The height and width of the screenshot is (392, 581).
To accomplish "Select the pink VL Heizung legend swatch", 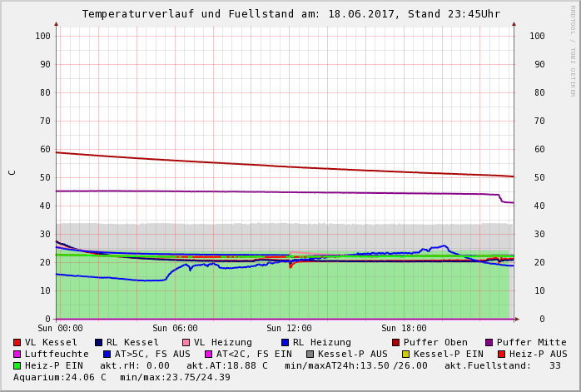I will [x=186, y=343].
